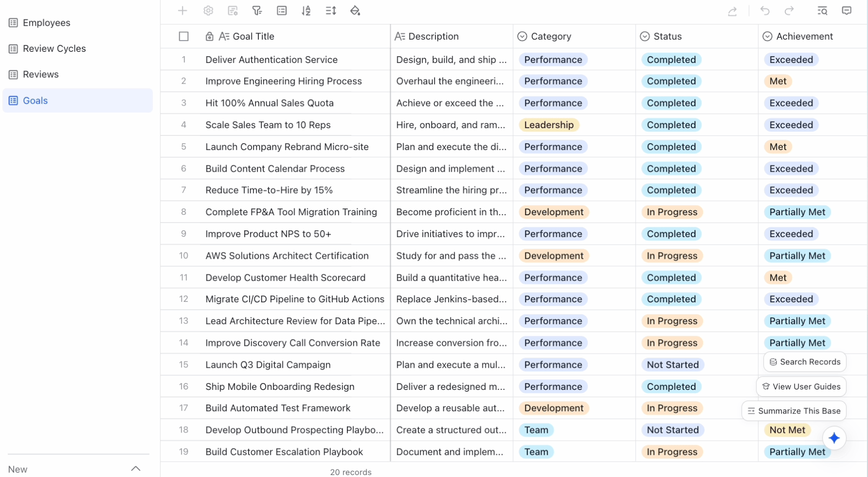Click the Review Cycles table icon
The image size is (868, 477).
(x=14, y=49)
